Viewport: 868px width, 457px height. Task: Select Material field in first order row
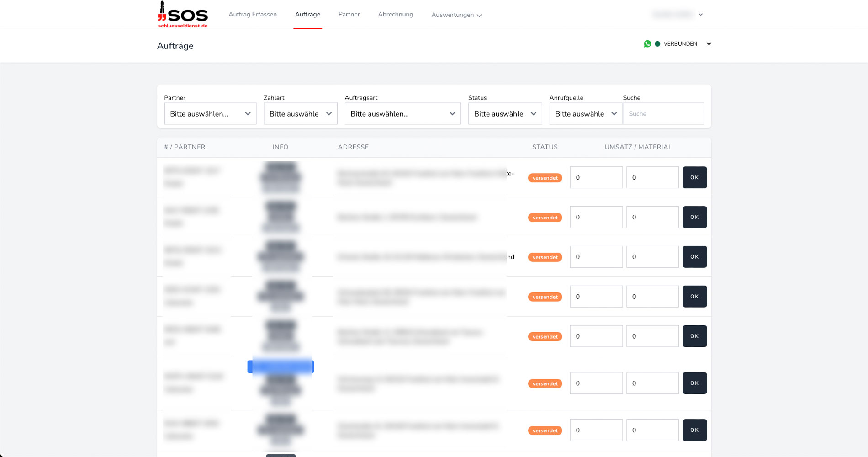pos(652,177)
